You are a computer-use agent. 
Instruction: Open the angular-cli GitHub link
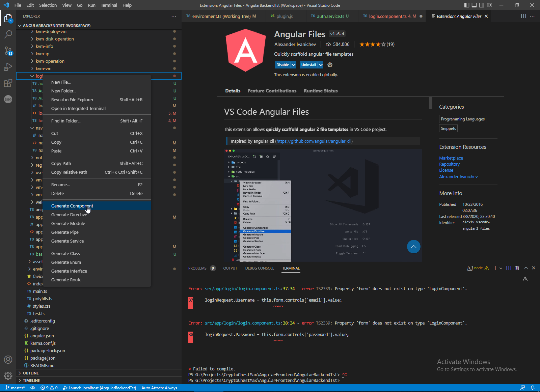point(314,141)
